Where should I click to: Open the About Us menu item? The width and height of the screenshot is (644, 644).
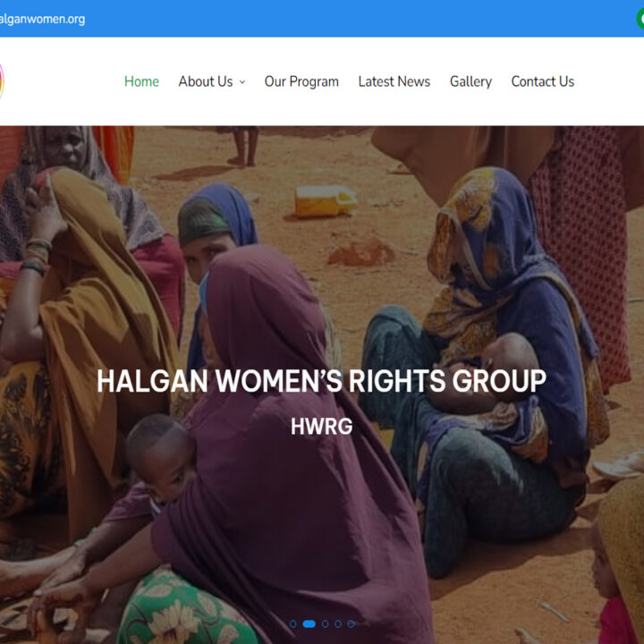click(x=206, y=81)
